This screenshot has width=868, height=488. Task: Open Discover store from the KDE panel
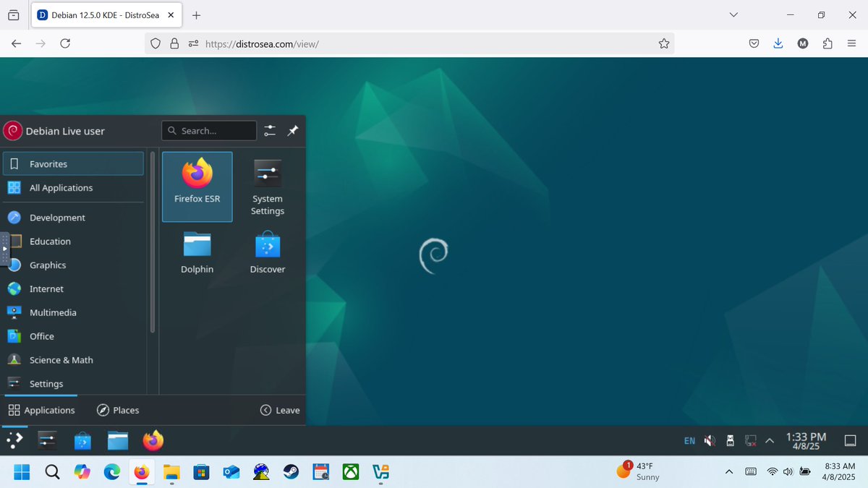[x=82, y=440]
